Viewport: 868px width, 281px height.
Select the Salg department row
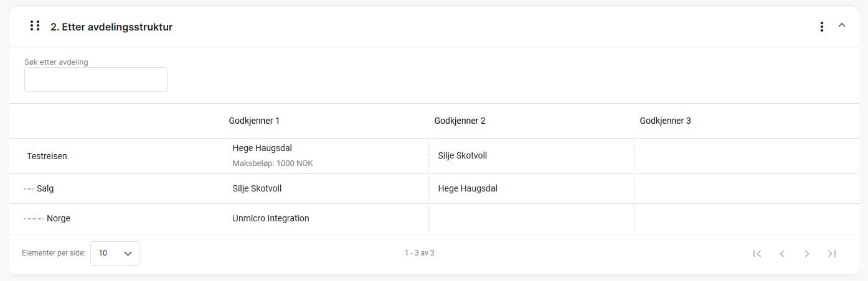[x=45, y=188]
